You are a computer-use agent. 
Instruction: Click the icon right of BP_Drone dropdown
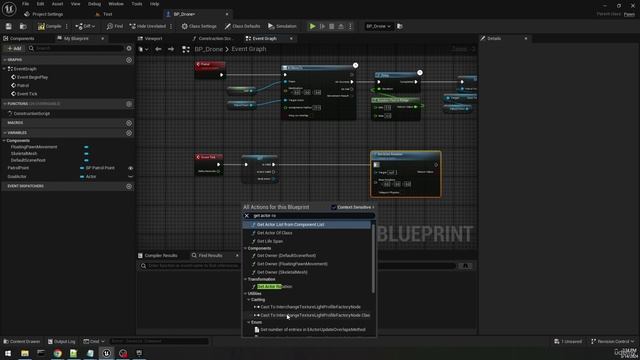(400, 26)
